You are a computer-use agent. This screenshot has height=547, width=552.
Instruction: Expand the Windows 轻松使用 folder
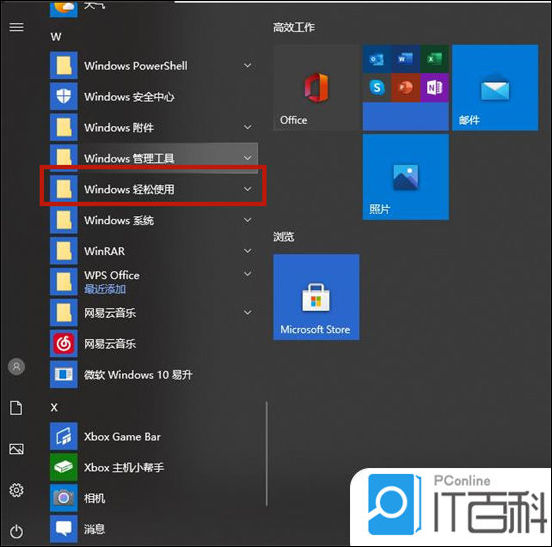(x=153, y=189)
